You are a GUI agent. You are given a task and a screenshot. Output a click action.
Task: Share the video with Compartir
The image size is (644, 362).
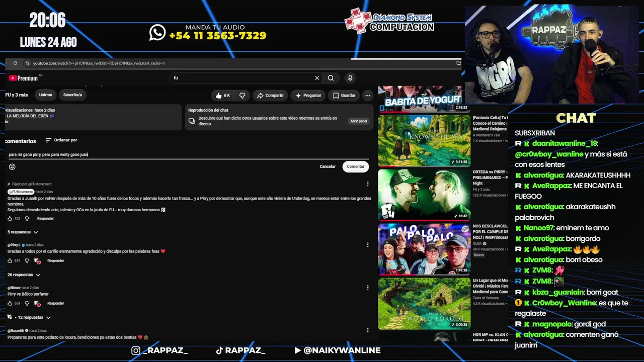pos(270,96)
